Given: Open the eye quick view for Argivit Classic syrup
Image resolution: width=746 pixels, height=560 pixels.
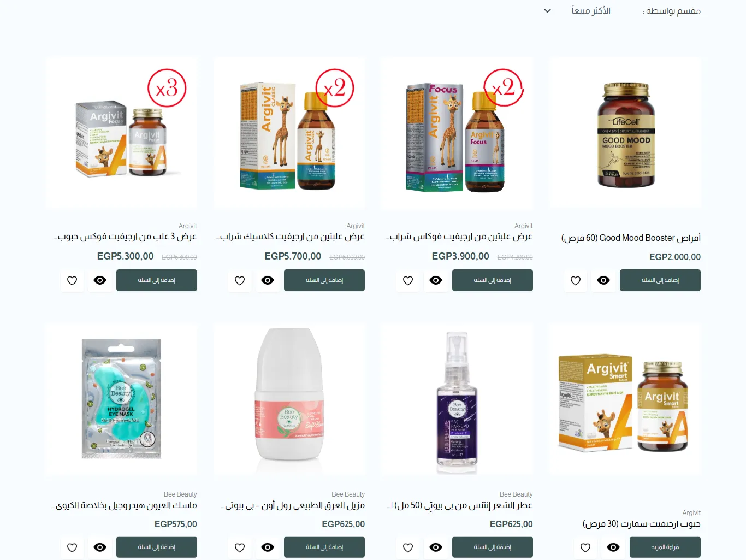Looking at the screenshot, I should (268, 280).
